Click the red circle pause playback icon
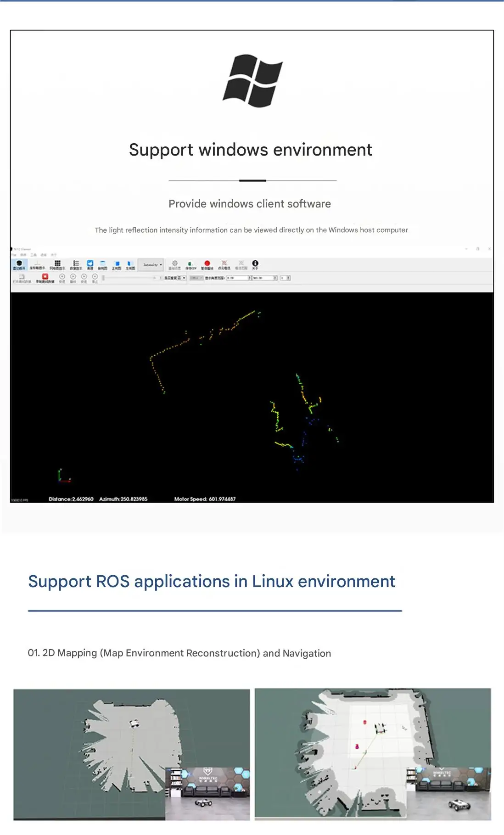The height and width of the screenshot is (835, 504). pyautogui.click(x=207, y=265)
